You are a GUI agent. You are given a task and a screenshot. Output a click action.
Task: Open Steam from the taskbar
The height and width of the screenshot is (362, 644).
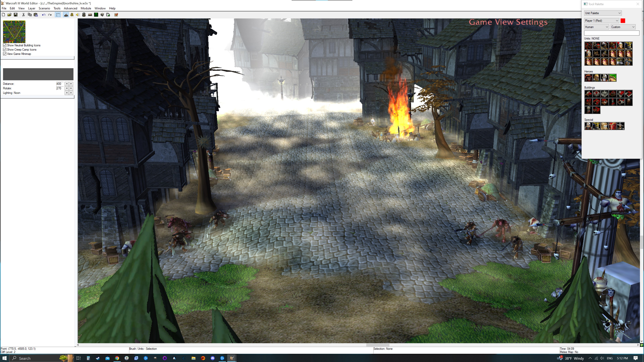tap(97, 358)
